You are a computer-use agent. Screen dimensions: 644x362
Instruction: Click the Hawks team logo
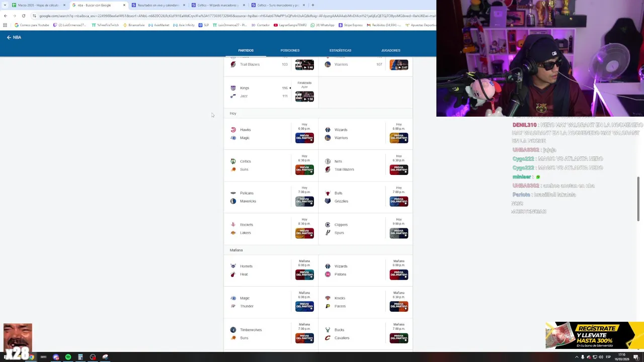click(x=233, y=130)
